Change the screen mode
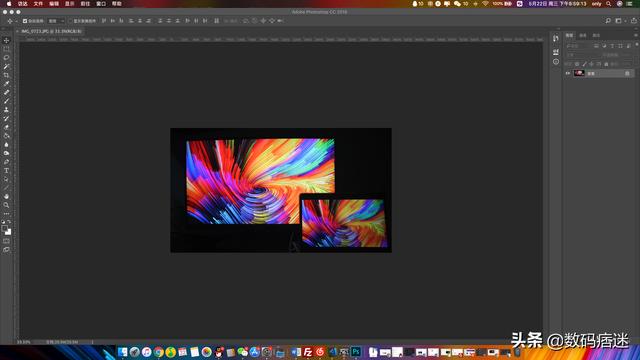 point(6,250)
